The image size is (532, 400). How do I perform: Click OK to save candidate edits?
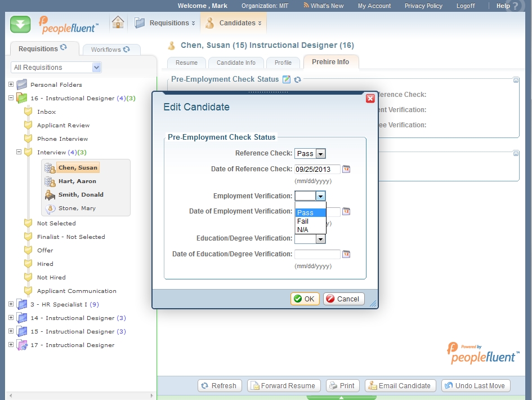point(305,299)
